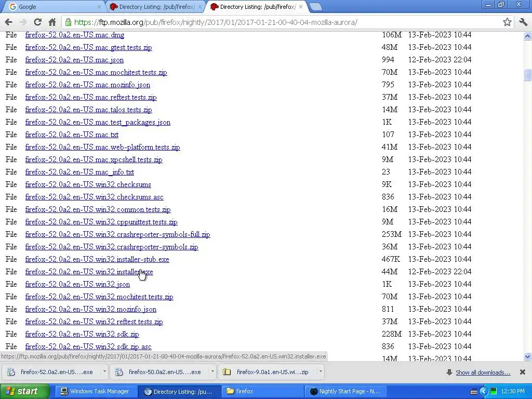Switch to the first Directory Listing tab
Viewport: 532px width, 399px height.
pos(155,7)
